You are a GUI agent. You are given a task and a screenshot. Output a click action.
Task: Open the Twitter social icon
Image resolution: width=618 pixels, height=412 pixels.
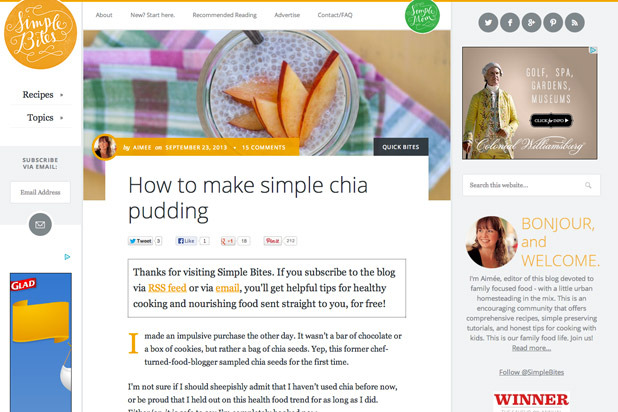pyautogui.click(x=488, y=22)
